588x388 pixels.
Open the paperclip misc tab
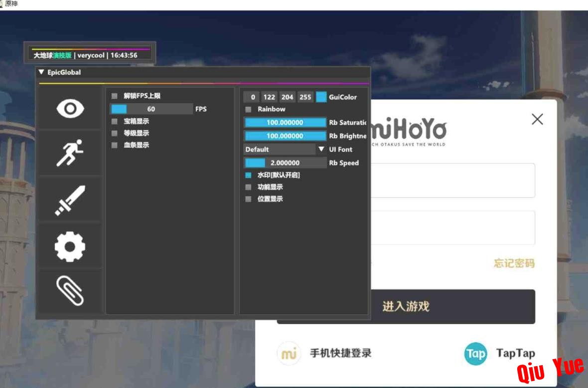pyautogui.click(x=70, y=290)
